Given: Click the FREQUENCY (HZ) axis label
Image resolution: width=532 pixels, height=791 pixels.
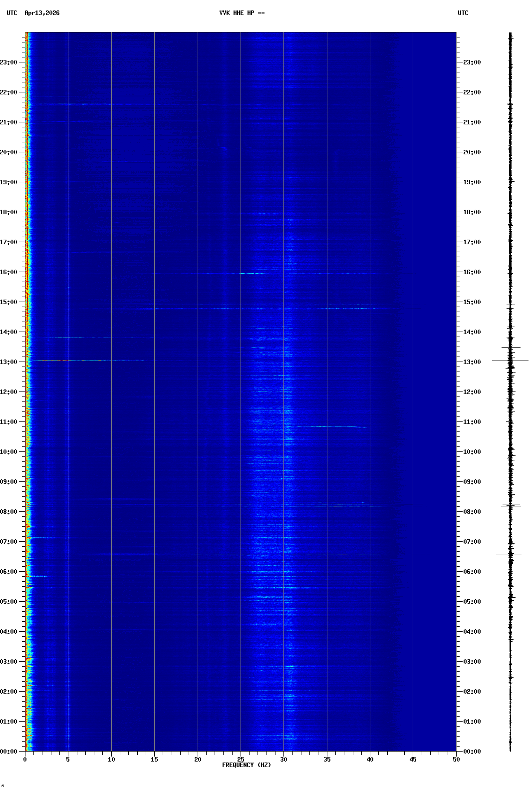Looking at the screenshot, I should tap(247, 765).
